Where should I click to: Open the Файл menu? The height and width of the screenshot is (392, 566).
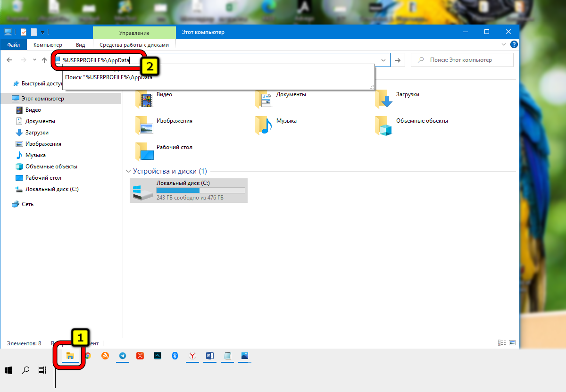tap(13, 45)
